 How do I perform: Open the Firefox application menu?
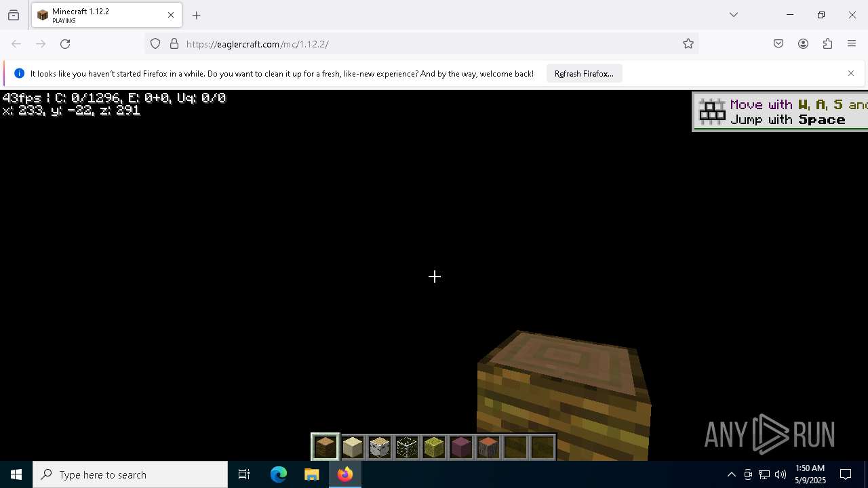[852, 44]
